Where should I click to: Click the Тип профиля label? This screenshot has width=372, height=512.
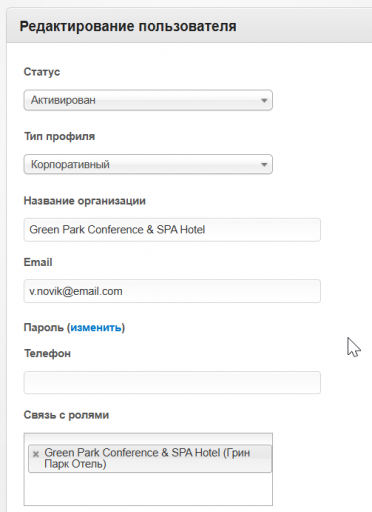(x=59, y=136)
